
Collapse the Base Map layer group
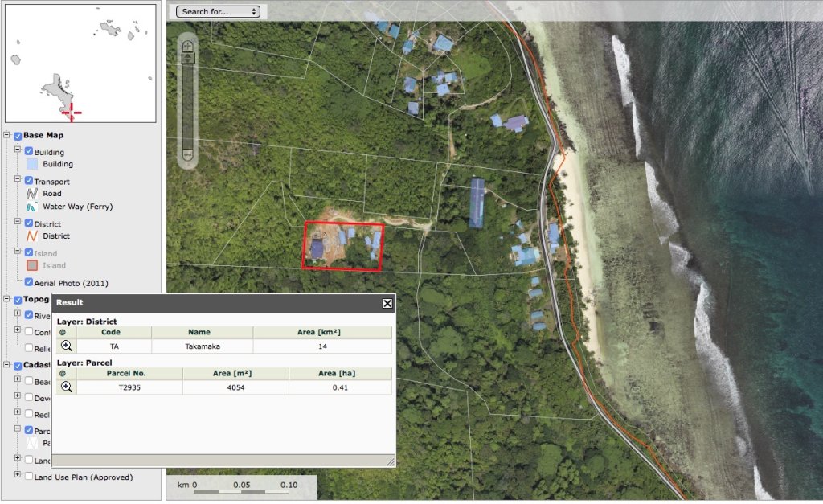7,136
